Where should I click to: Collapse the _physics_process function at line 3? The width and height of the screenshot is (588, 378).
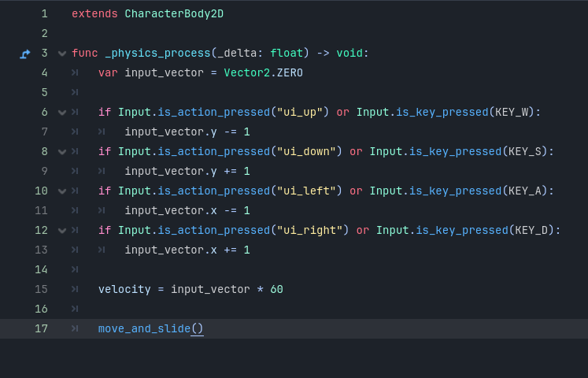(62, 54)
